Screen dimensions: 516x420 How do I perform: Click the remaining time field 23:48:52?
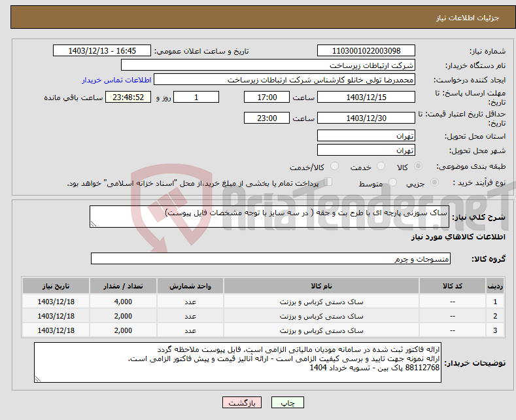click(x=128, y=97)
